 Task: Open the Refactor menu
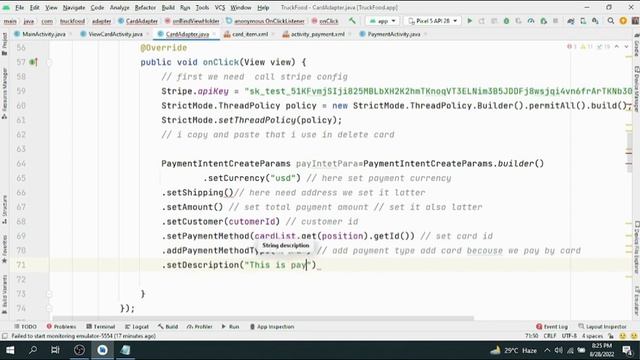[x=145, y=7]
